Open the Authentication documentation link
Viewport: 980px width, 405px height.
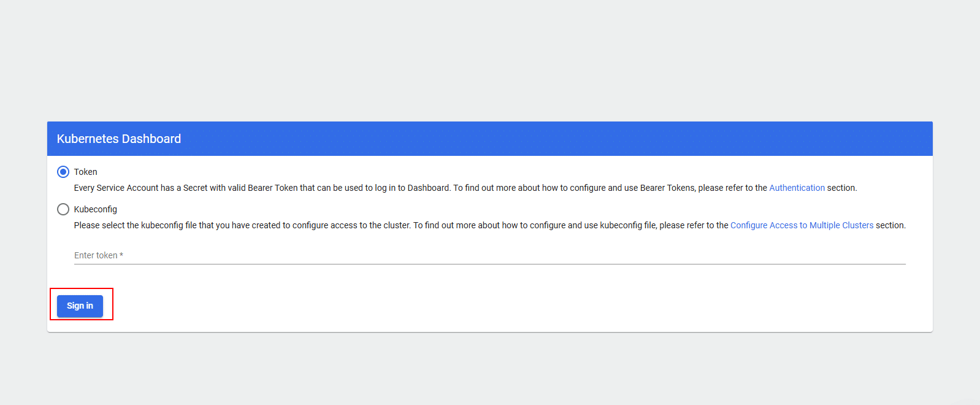[x=797, y=188]
